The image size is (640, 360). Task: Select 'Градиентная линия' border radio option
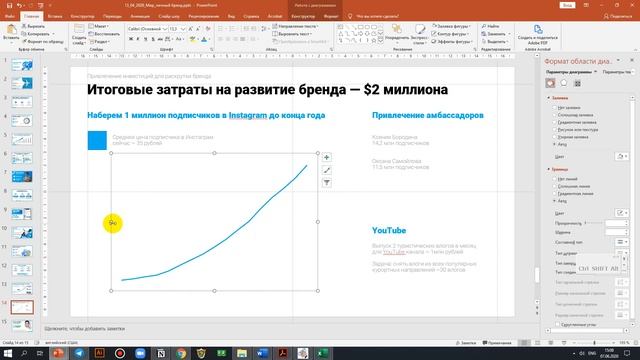coord(573,194)
